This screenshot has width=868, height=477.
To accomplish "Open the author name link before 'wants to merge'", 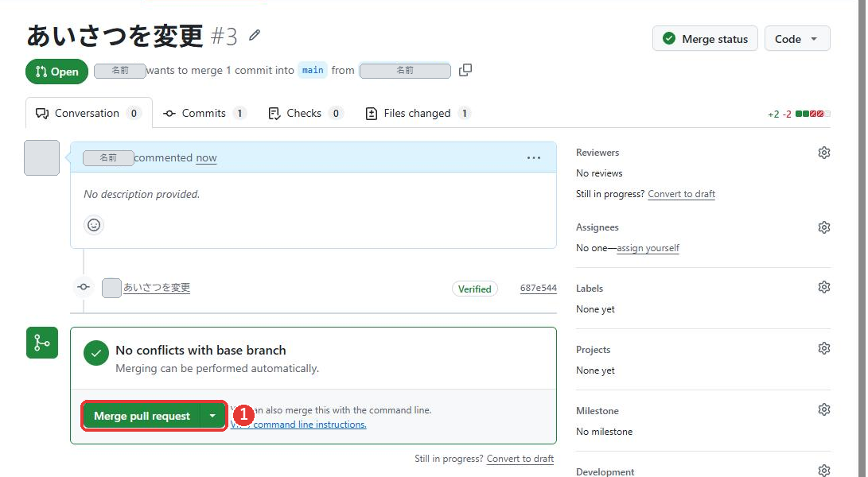I will 120,71.
